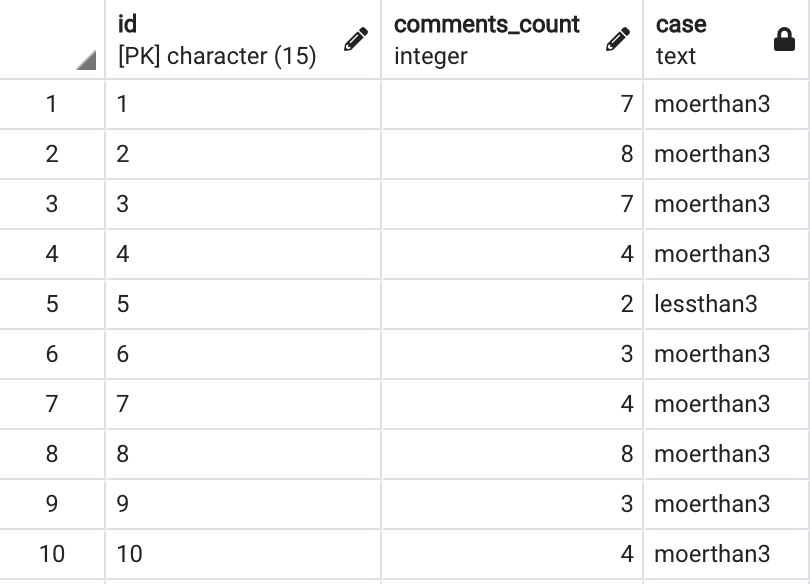Click the edit pencil icon in id column
This screenshot has height=584, width=810.
click(356, 39)
